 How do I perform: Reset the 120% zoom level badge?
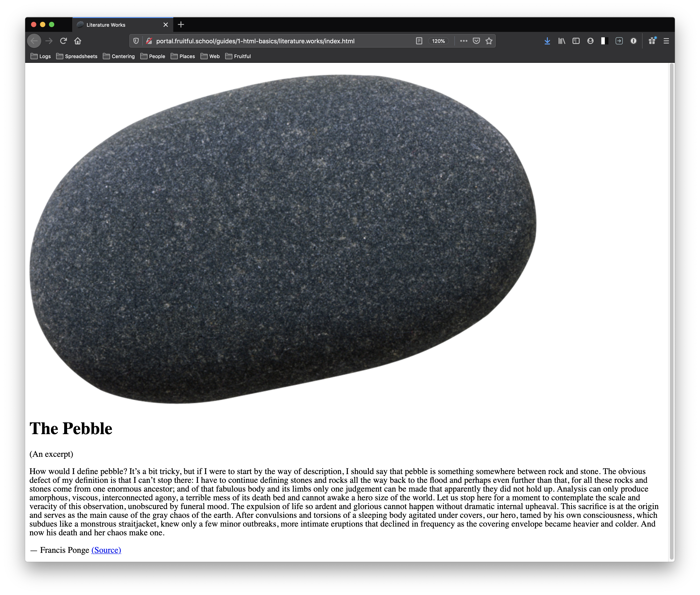pyautogui.click(x=438, y=41)
